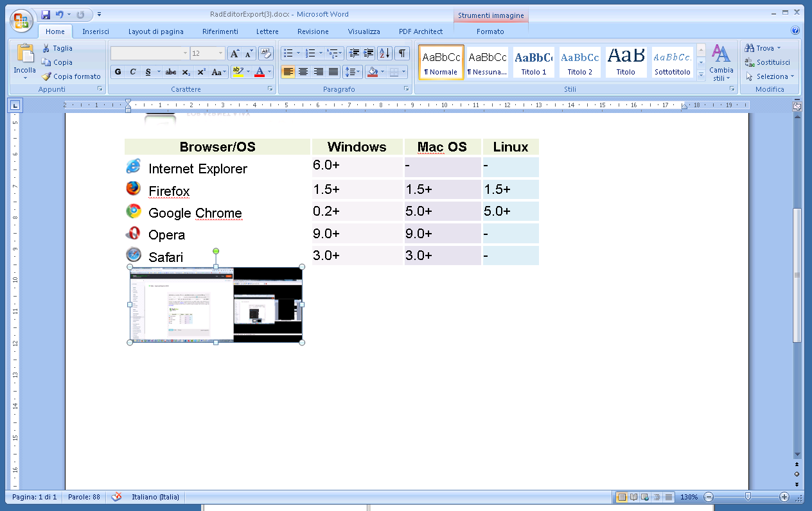Image resolution: width=812 pixels, height=511 pixels.
Task: Increase paragraph indent
Action: (x=368, y=53)
